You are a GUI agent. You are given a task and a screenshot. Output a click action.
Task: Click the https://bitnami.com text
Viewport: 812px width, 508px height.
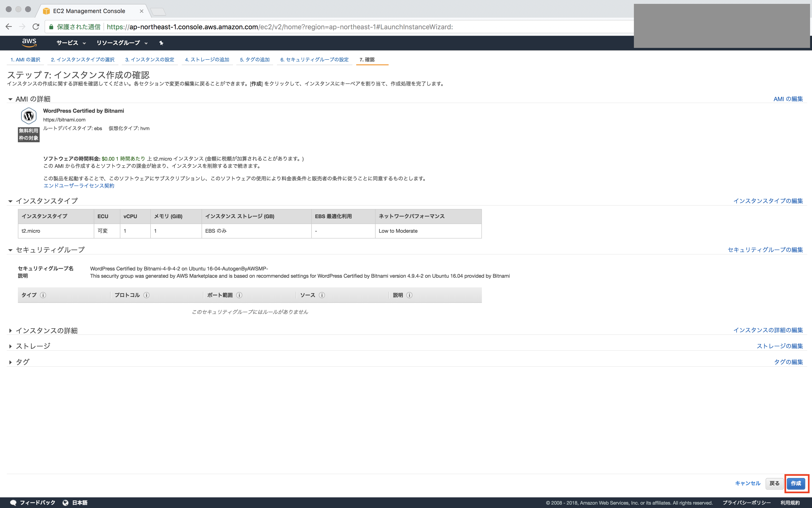(x=64, y=120)
